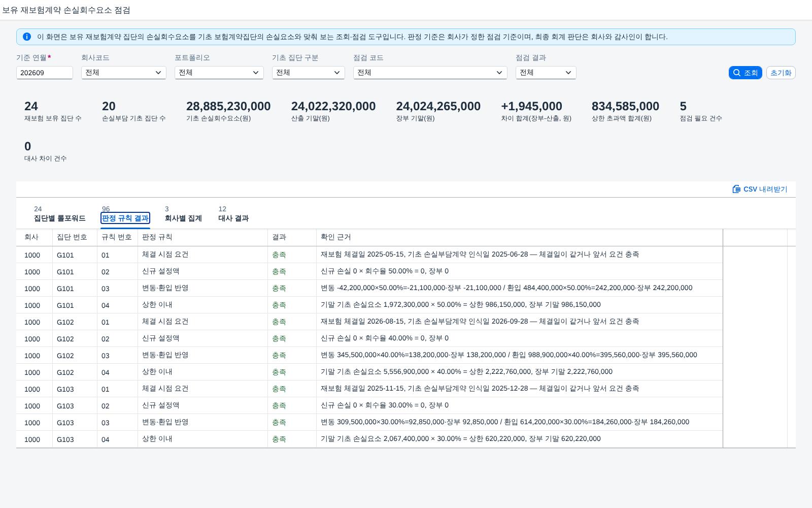Expand the 기초 집단 구분 dropdown
This screenshot has height=508, width=812.
pos(309,73)
